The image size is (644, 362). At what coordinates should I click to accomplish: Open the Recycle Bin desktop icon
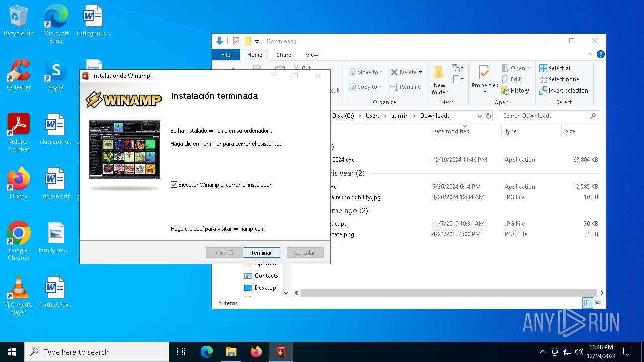click(19, 21)
